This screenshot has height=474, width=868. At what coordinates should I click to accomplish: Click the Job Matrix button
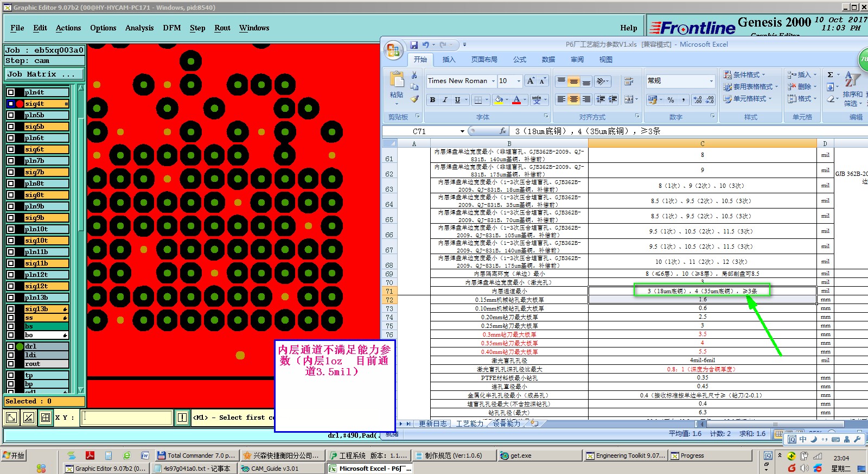coord(44,74)
